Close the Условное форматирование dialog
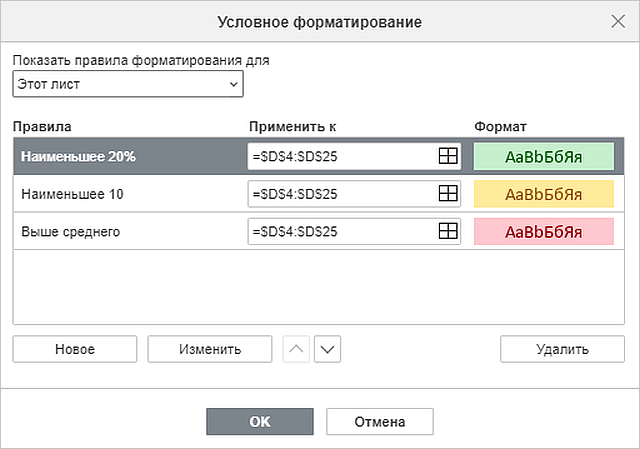 (618, 21)
